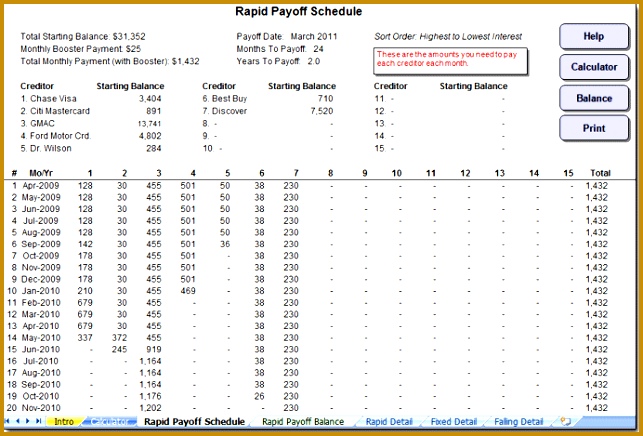Click payment cell '36' in Sep-2009 row

click(225, 244)
